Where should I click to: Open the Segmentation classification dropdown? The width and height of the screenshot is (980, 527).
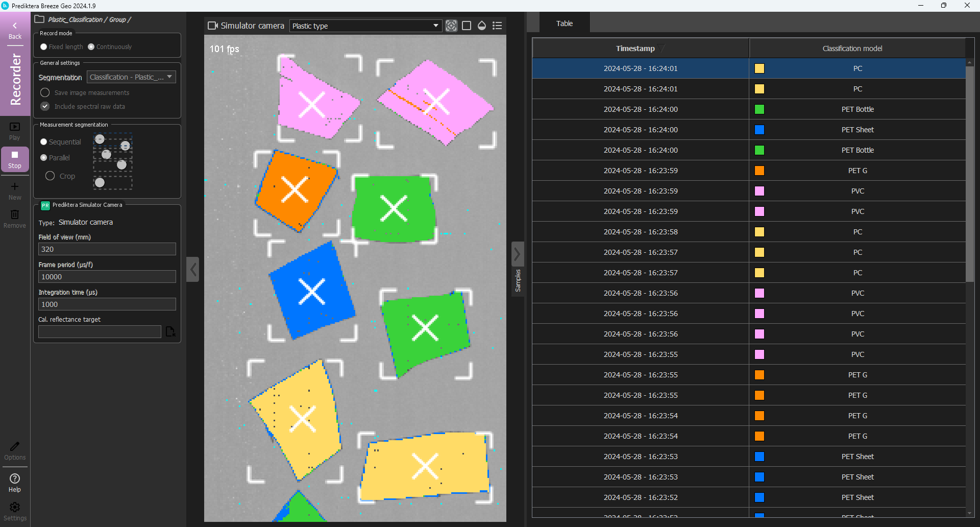point(131,77)
